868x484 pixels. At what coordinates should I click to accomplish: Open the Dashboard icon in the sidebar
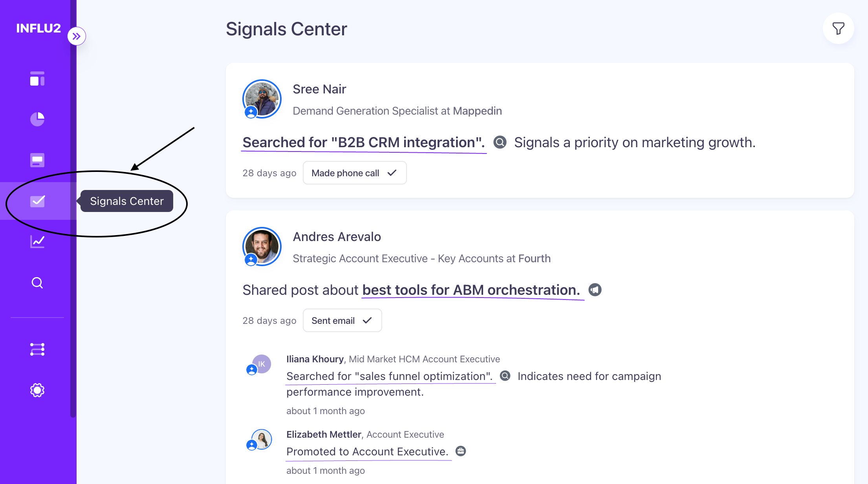click(37, 79)
